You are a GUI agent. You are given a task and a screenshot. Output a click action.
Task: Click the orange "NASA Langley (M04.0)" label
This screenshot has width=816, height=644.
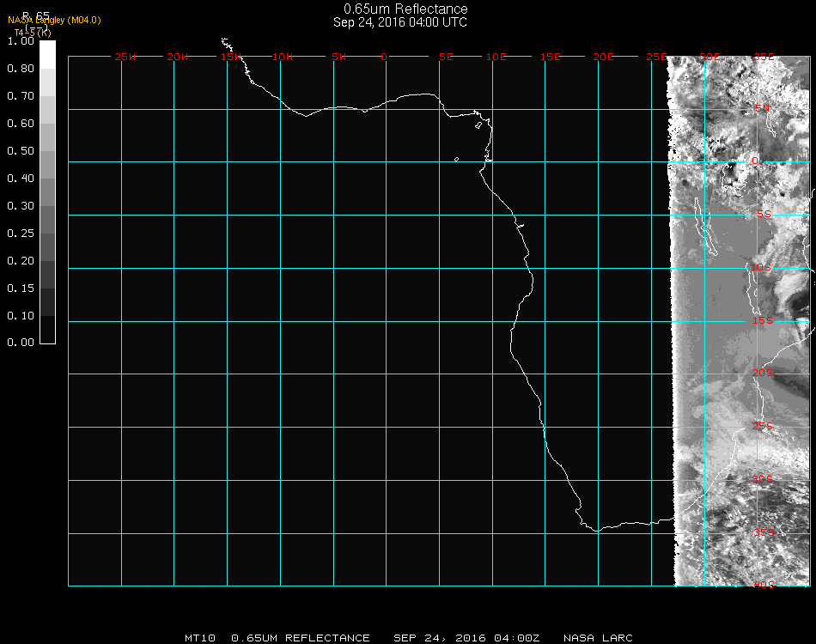coord(54,20)
